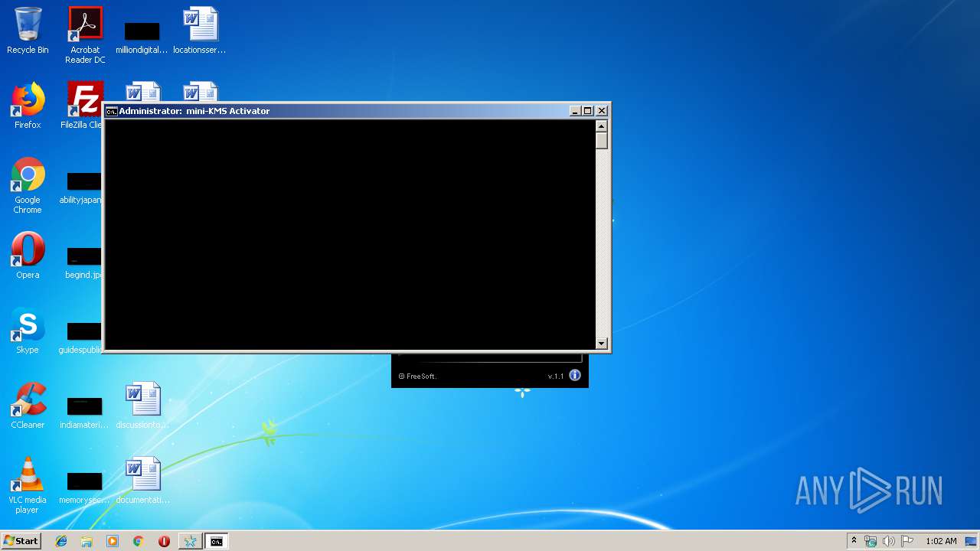
Task: Click the console scrollbar thumb
Action: [x=602, y=141]
